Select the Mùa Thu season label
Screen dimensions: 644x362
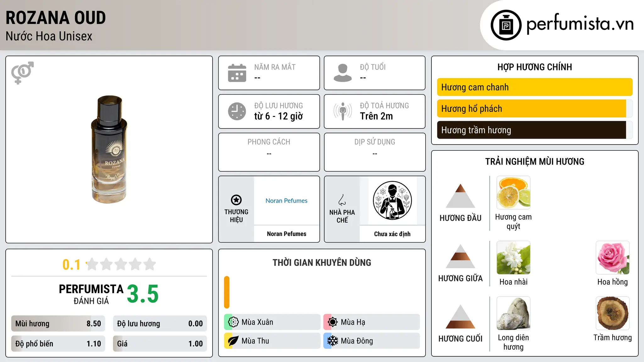coord(255,341)
